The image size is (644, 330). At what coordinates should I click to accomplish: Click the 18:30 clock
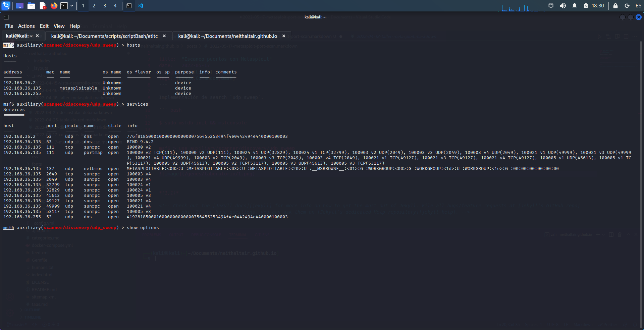598,6
